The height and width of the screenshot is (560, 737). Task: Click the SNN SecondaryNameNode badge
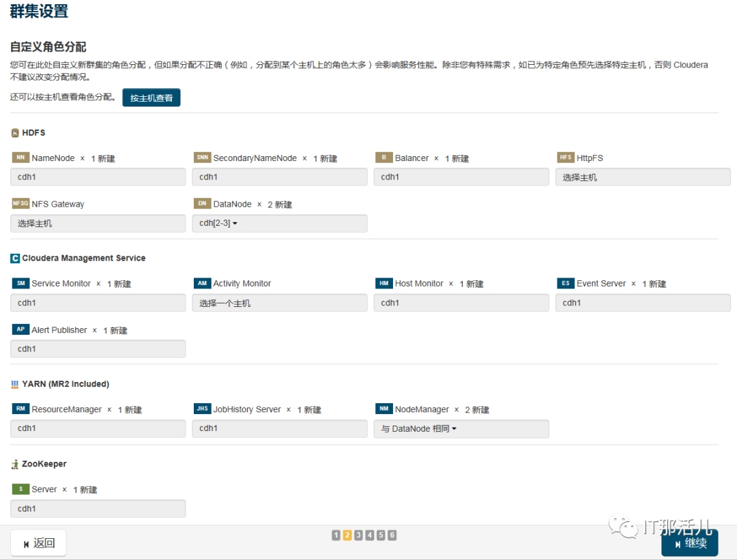coord(203,158)
